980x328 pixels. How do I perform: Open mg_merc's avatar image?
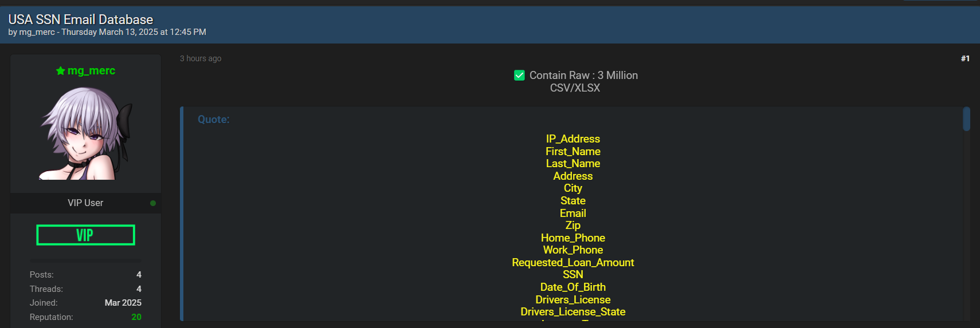86,133
